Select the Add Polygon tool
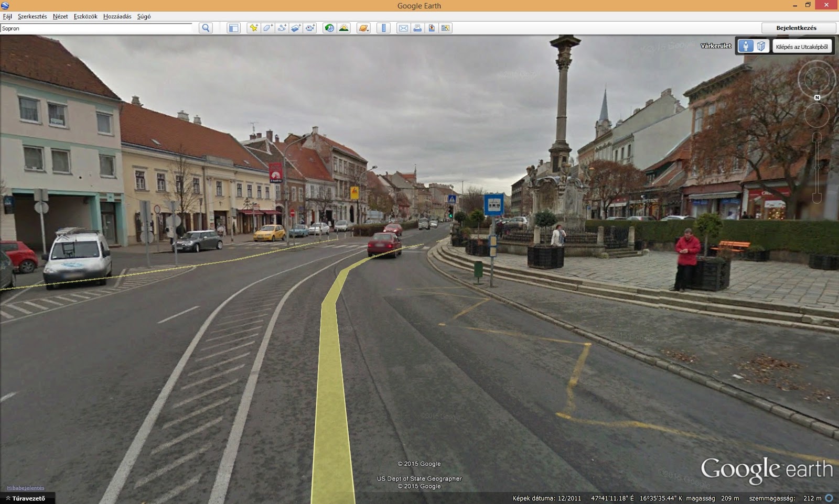839x504 pixels. click(267, 28)
